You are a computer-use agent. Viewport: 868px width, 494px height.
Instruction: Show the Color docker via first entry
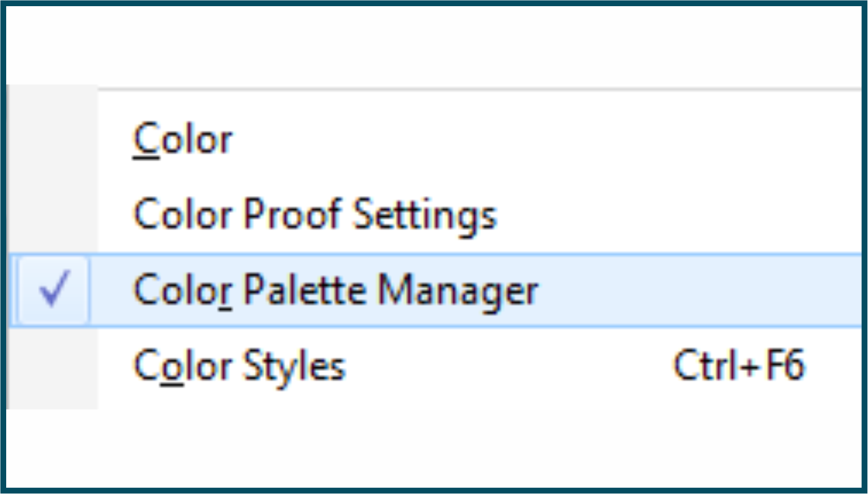183,140
